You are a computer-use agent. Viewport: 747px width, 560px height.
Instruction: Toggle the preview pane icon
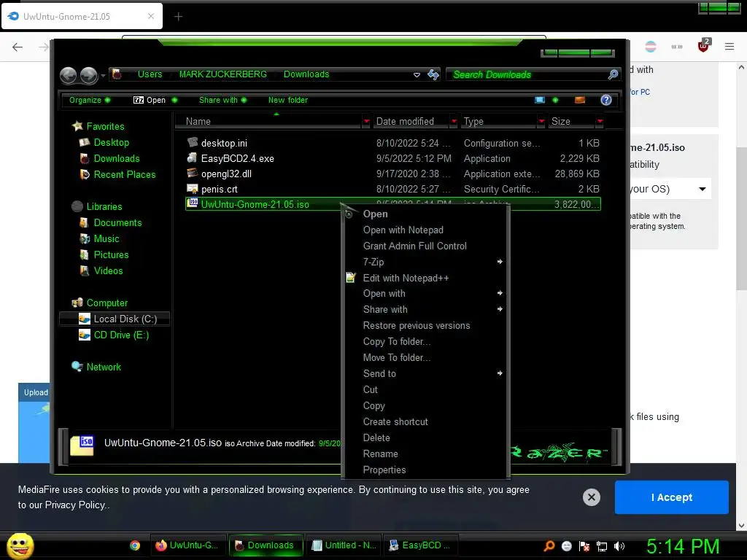pos(580,100)
